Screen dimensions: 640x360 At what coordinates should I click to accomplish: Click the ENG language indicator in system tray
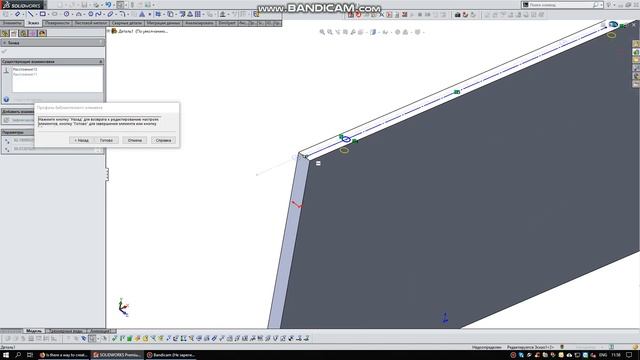point(602,355)
